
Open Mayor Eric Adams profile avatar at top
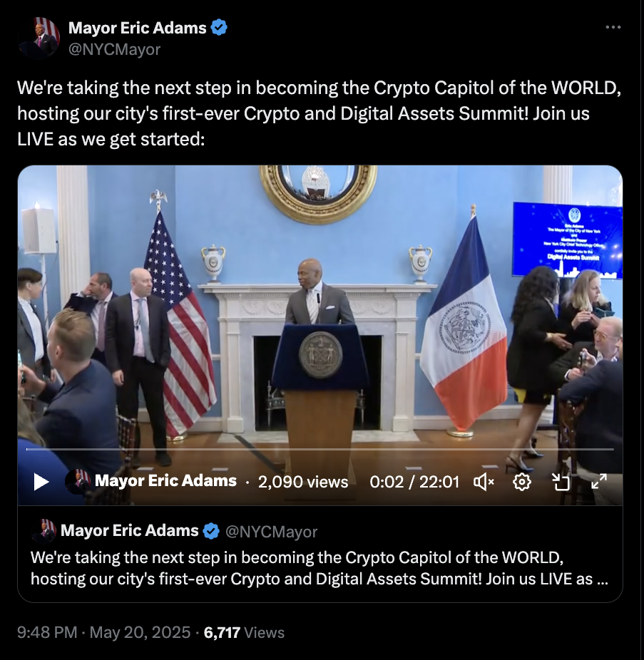(x=39, y=38)
